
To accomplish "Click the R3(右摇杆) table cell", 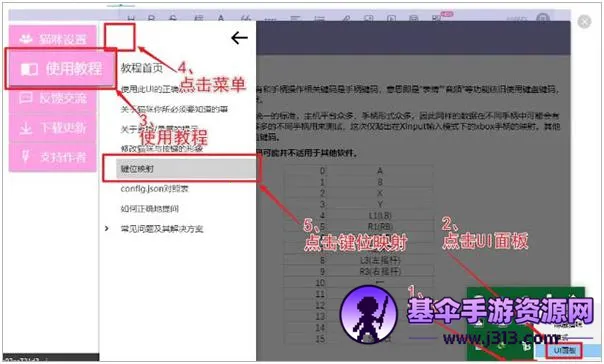I will point(380,272).
